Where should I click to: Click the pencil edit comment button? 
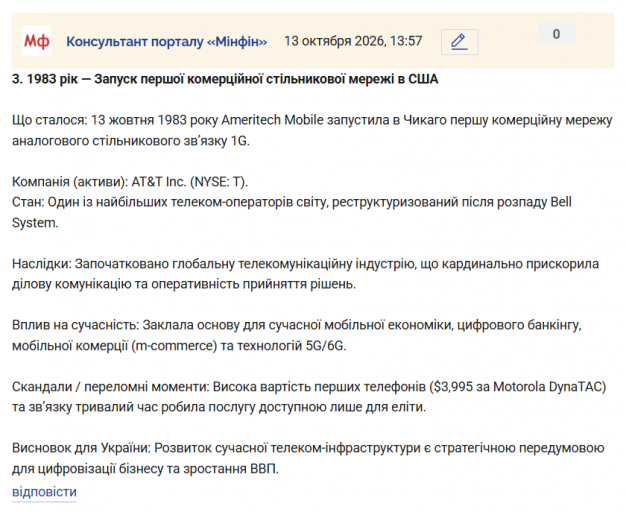(x=460, y=42)
